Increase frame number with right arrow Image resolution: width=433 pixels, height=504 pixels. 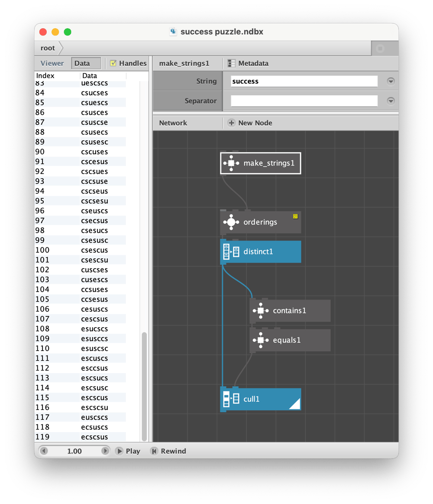105,451
